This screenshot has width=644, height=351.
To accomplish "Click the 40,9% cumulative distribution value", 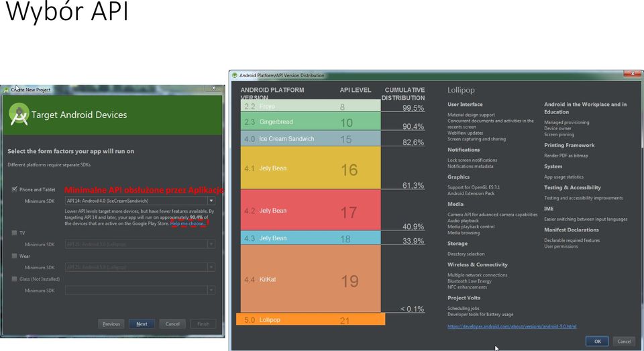I will click(413, 226).
